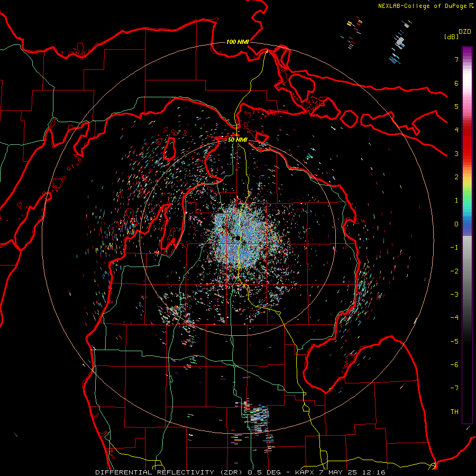
Task: Click the -7 value on the color scale
Action: 454,388
